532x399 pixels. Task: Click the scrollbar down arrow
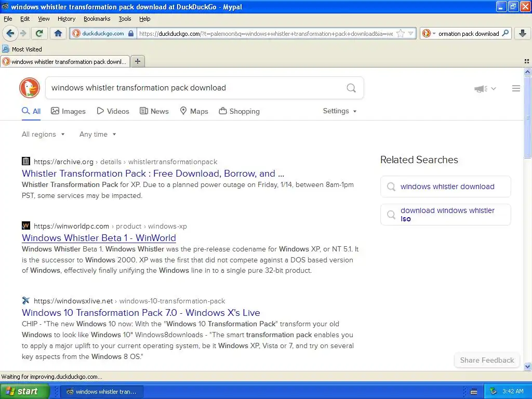coord(527,366)
